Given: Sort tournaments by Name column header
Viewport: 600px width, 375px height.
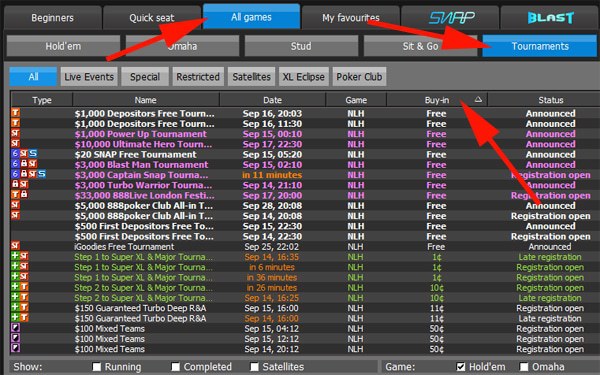Looking at the screenshot, I should [x=146, y=100].
